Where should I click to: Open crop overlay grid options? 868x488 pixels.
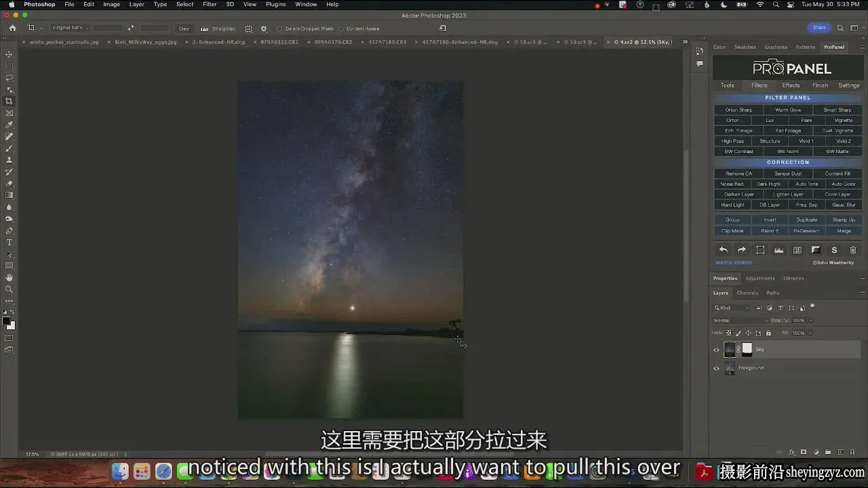tap(248, 28)
